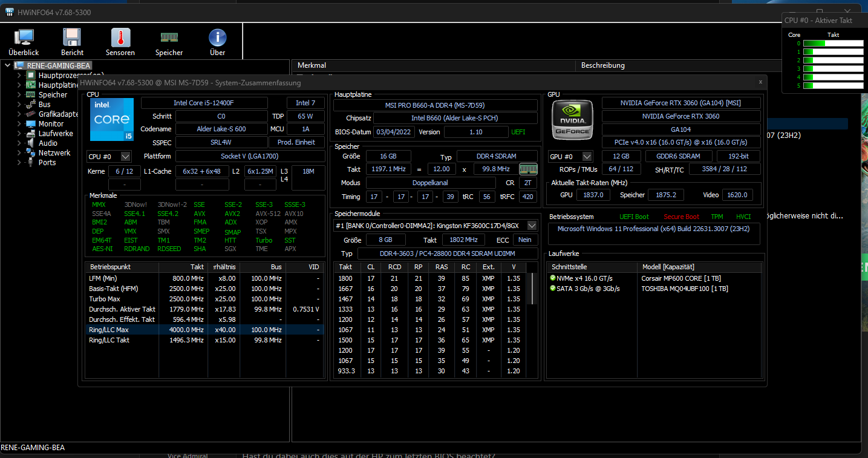Image resolution: width=868 pixels, height=458 pixels.
Task: Click the Schnittstelle column header
Action: 592,267
